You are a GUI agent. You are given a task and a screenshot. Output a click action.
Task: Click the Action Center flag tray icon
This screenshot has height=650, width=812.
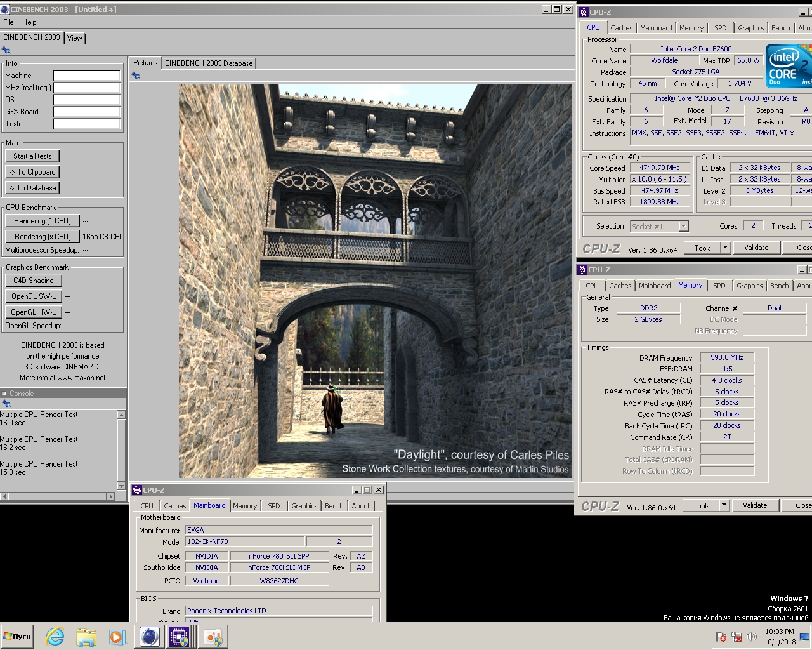click(721, 637)
